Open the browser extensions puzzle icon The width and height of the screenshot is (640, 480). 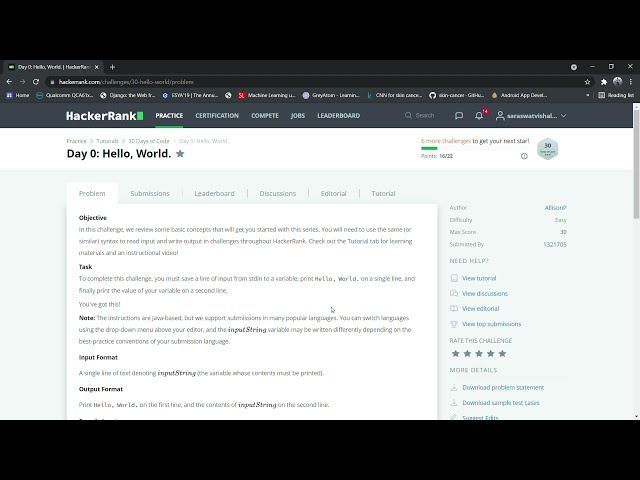[x=604, y=82]
